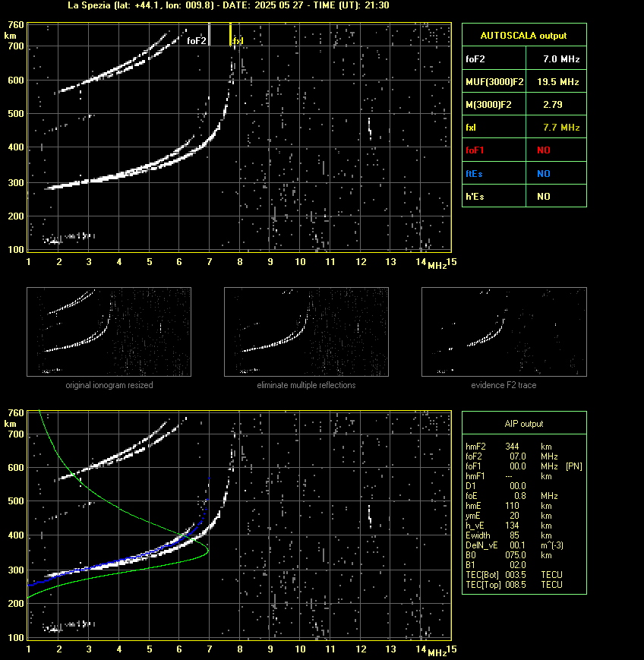Click the red foF1 label in AUTOSCALA table
The width and height of the screenshot is (644, 660).
tap(475, 150)
